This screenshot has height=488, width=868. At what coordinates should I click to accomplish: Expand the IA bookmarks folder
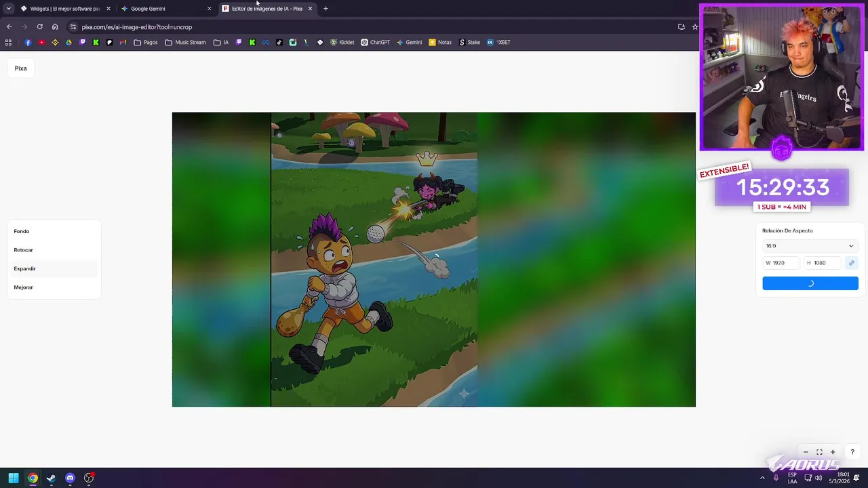pos(221,42)
